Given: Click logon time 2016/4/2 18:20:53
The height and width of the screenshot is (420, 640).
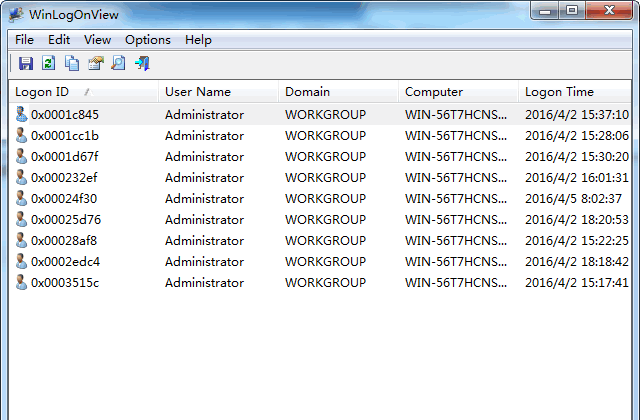Looking at the screenshot, I should (577, 220).
